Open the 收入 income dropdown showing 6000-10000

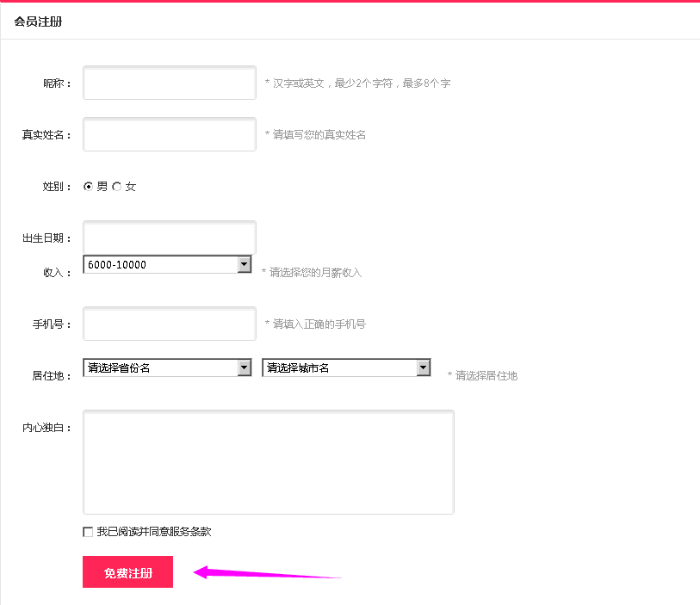(x=160, y=265)
